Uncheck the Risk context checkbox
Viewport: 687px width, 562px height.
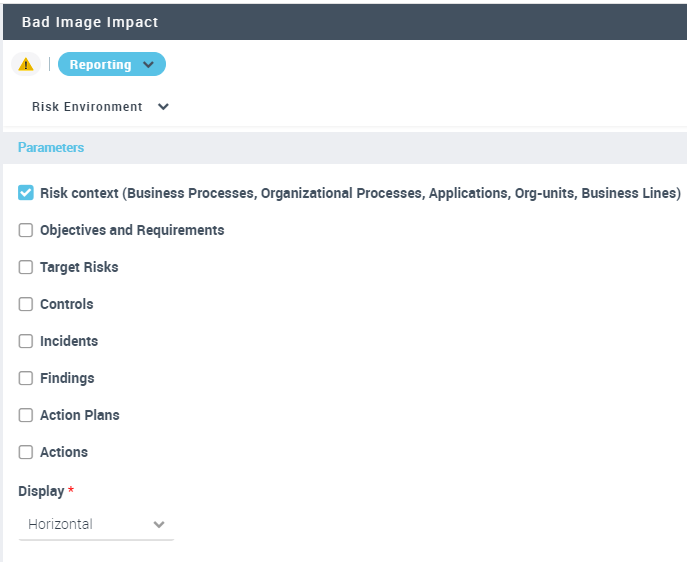pyautogui.click(x=26, y=193)
